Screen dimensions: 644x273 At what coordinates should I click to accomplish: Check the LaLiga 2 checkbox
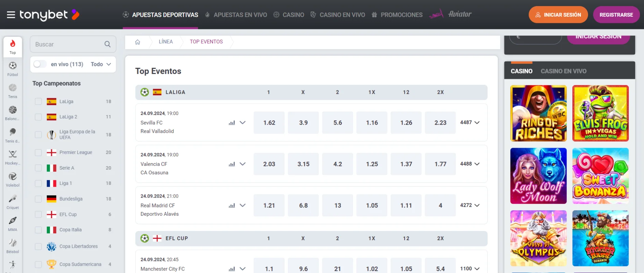click(38, 117)
